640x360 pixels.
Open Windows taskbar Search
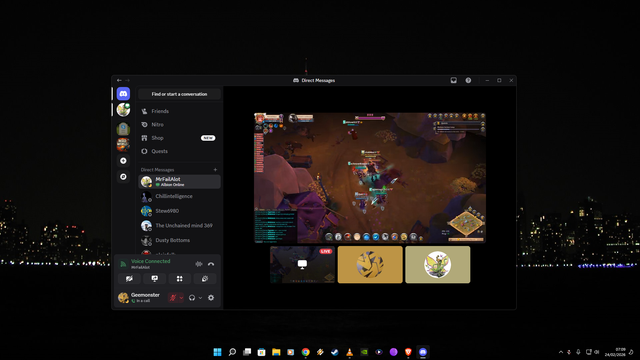tap(232, 352)
